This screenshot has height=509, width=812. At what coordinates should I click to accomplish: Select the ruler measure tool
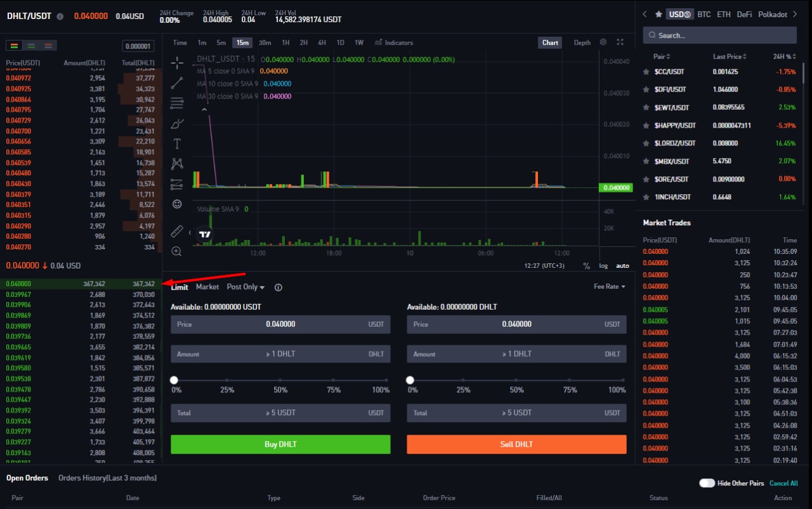pyautogui.click(x=177, y=231)
